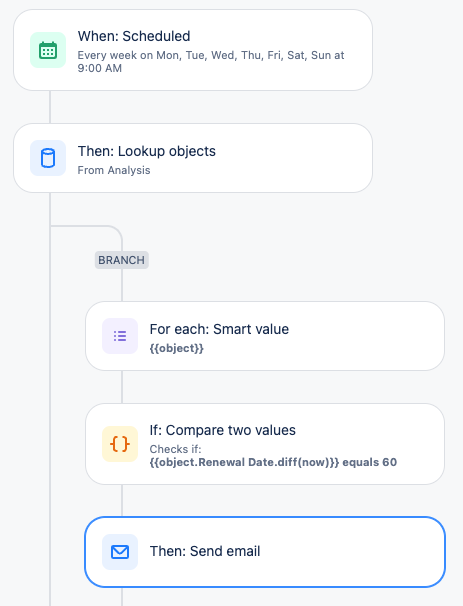Click the {{object}} smart value text

point(177,348)
